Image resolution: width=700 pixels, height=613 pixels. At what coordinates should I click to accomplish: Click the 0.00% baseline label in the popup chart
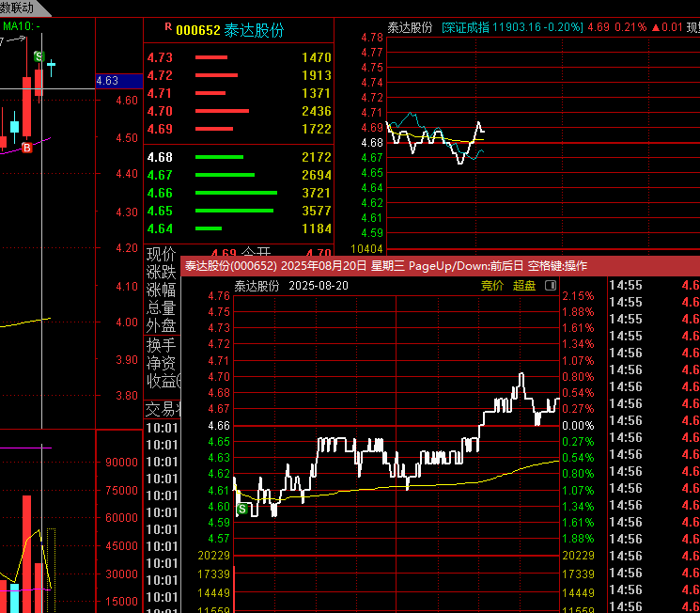pos(578,425)
